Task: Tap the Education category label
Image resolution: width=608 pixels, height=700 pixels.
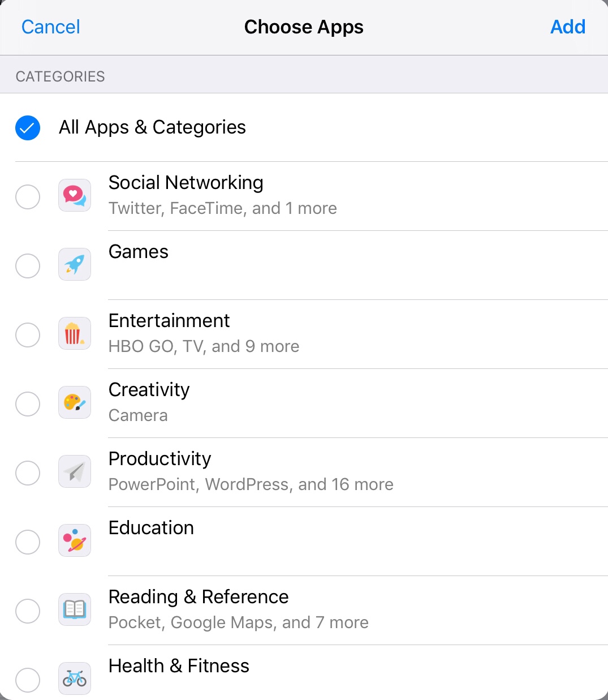Action: (151, 528)
